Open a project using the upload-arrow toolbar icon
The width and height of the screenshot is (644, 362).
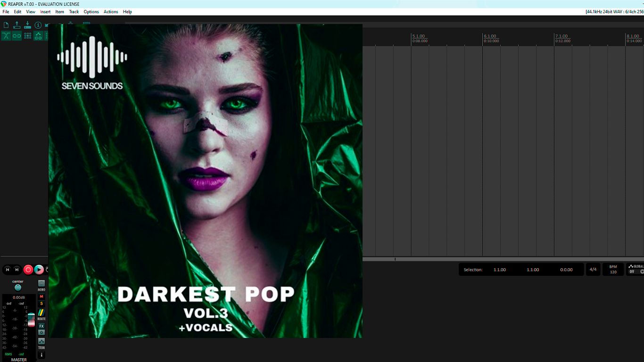click(x=17, y=25)
